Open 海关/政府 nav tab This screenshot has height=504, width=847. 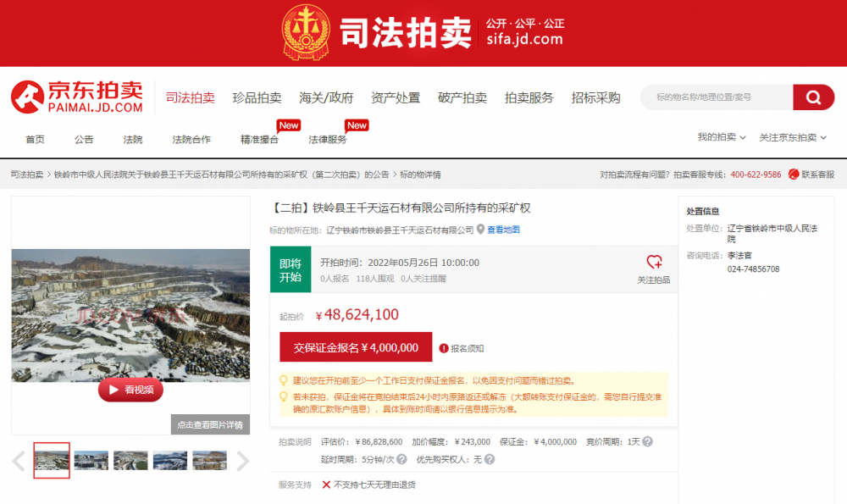(326, 97)
